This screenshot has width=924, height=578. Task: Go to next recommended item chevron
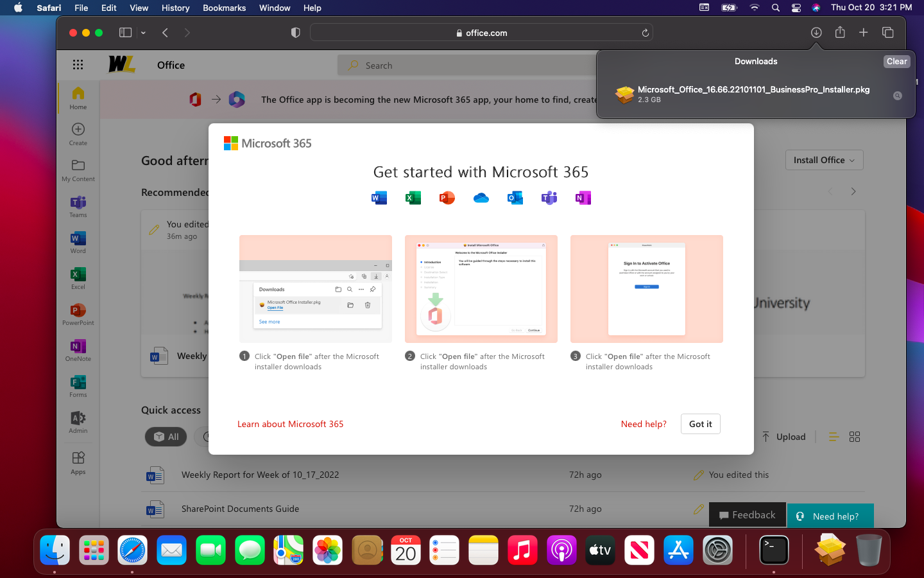[853, 191]
